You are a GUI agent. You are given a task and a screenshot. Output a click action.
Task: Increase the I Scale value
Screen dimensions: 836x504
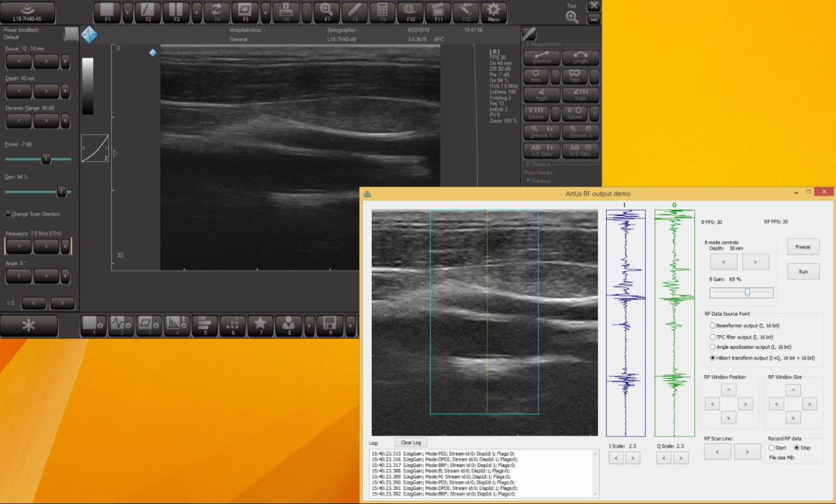tap(632, 458)
